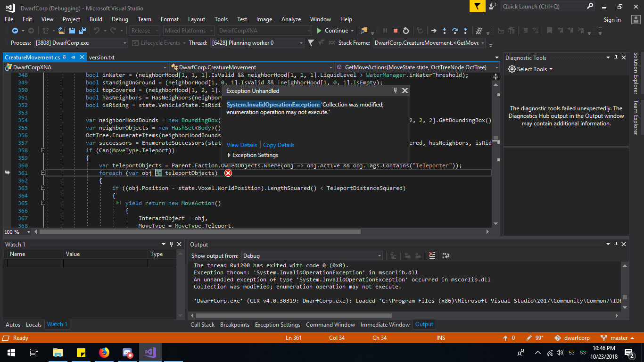
Task: Open the Debug menu
Action: pos(120,19)
